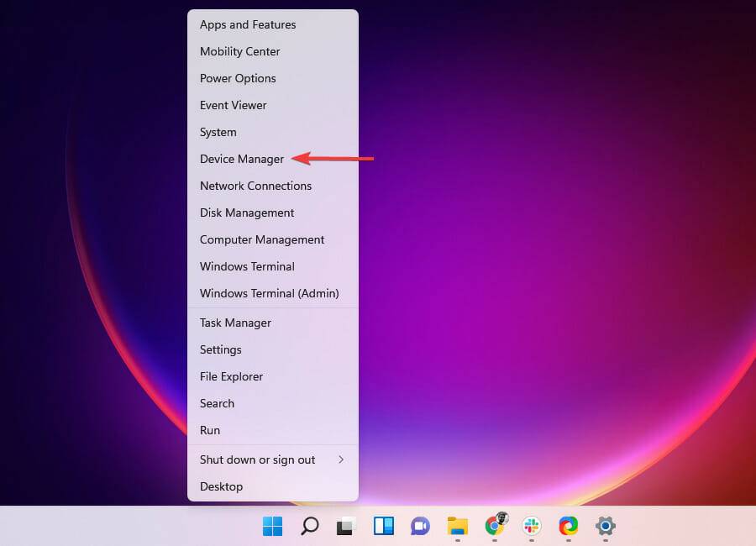Open the Widgets panel icon
This screenshot has width=756, height=546.
(x=384, y=526)
